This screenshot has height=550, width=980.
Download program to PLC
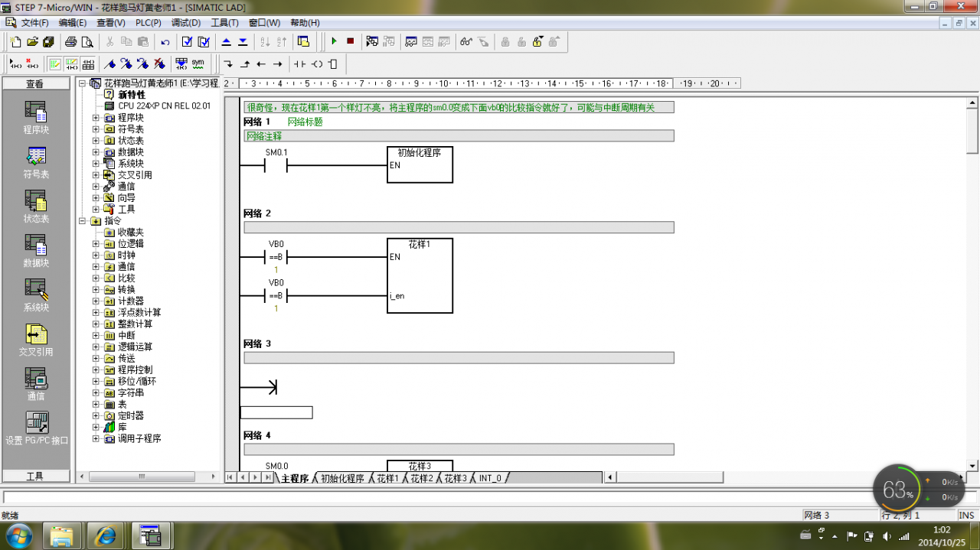click(243, 41)
